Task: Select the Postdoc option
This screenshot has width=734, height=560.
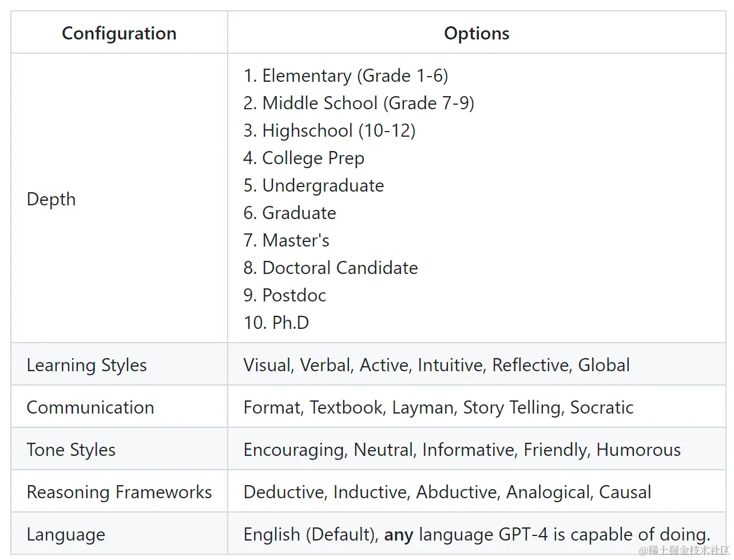Action: click(284, 295)
